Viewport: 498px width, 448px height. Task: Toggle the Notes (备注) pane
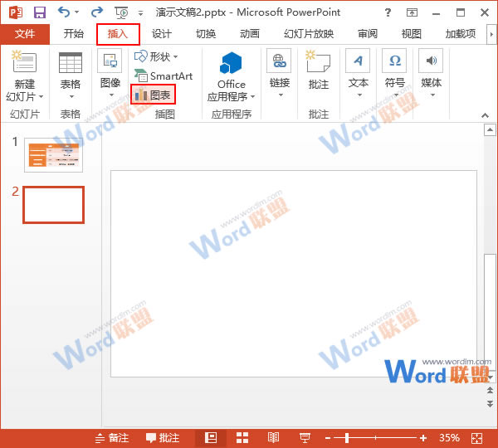click(112, 438)
